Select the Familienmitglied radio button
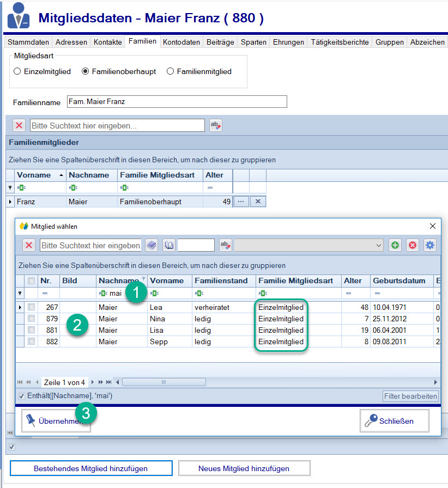Screen dimensions: 448x488 point(170,71)
